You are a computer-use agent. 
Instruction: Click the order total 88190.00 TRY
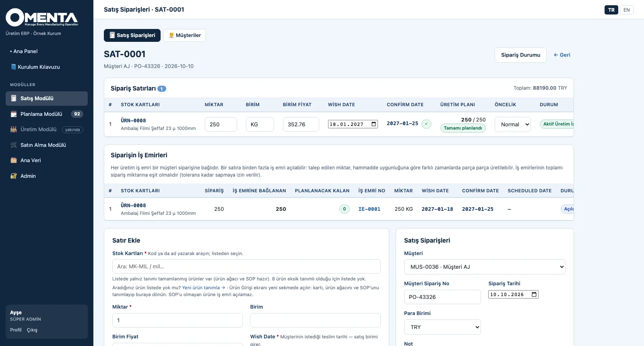(x=550, y=88)
